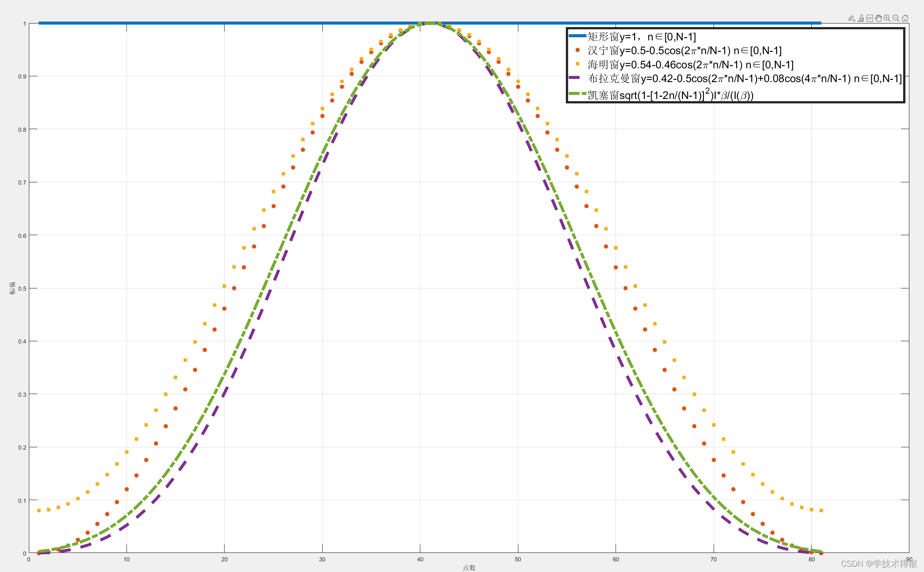
Task: Select the pan hand tool
Action: pyautogui.click(x=878, y=18)
